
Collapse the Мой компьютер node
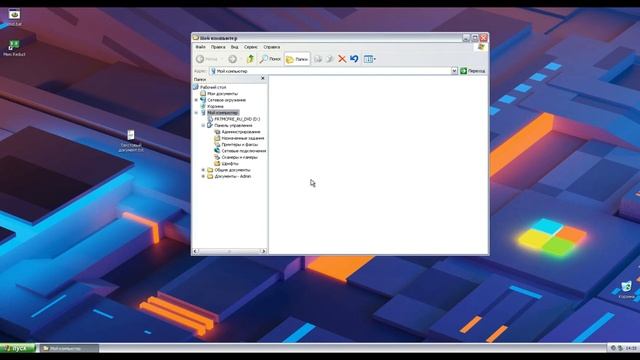tap(196, 113)
